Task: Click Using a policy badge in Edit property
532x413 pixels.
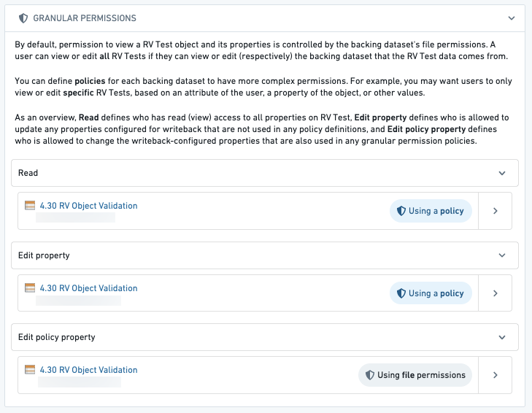Action: coord(431,293)
